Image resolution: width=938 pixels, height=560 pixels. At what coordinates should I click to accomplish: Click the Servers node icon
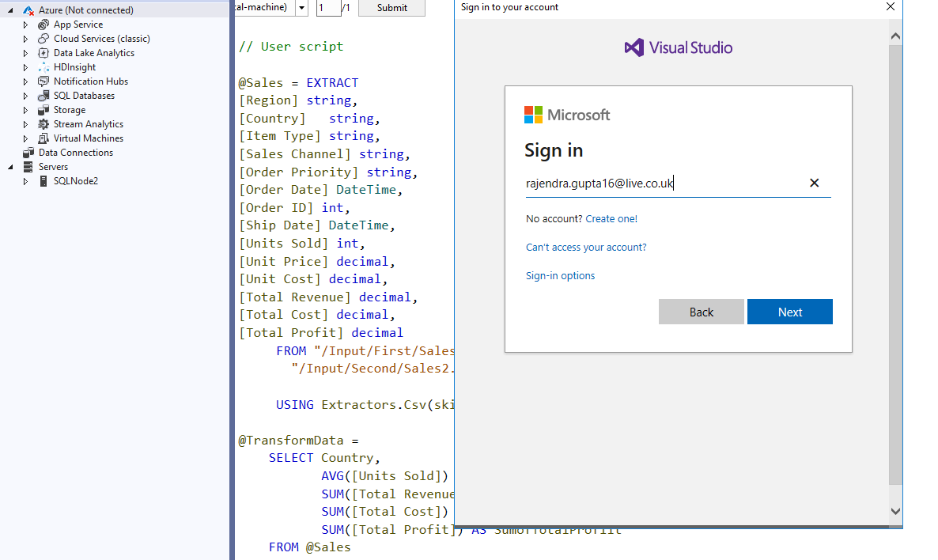coord(28,167)
